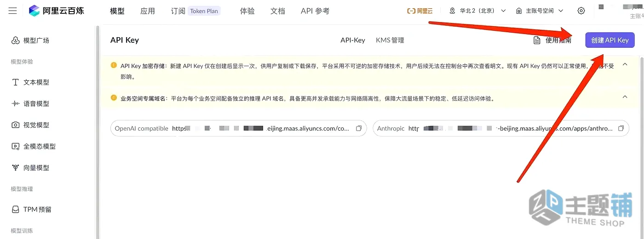Click the user account avatar

pos(602,7)
